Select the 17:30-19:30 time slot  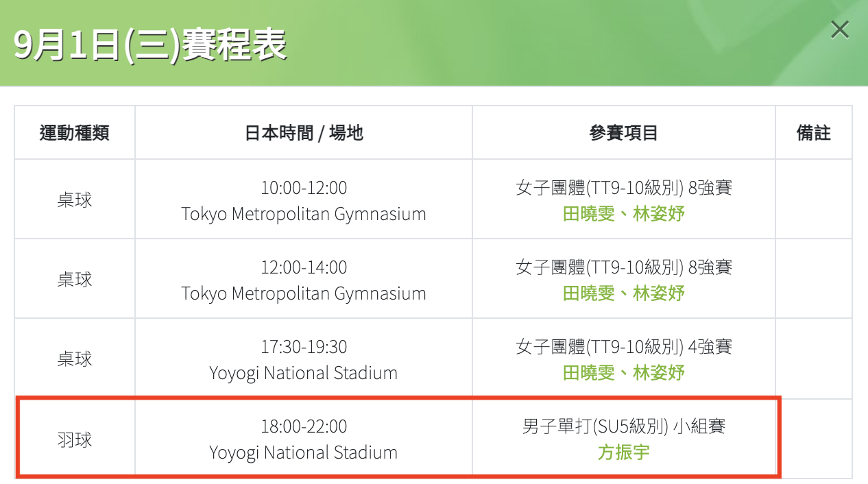coord(303,347)
